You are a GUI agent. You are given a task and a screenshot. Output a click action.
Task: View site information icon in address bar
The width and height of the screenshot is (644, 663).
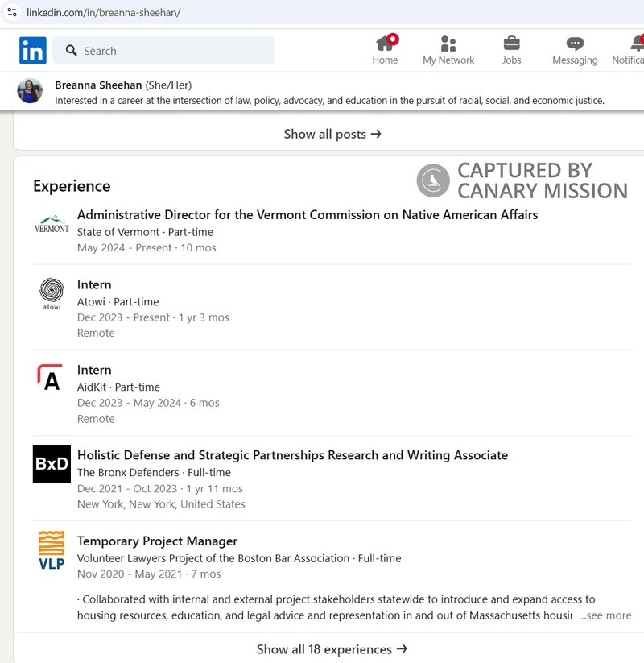pyautogui.click(x=12, y=12)
